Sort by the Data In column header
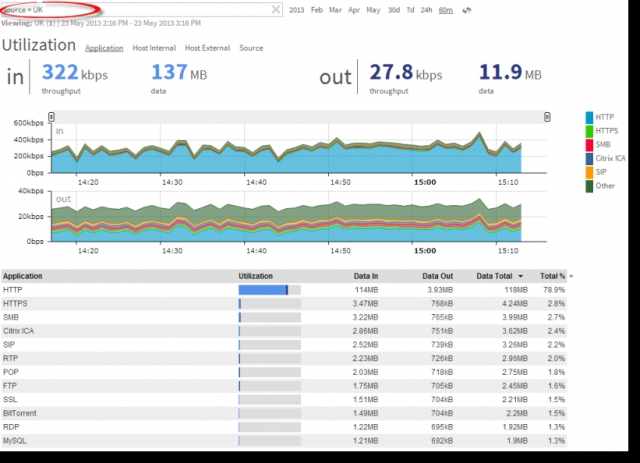Viewport: 640px width, 463px height. [366, 276]
